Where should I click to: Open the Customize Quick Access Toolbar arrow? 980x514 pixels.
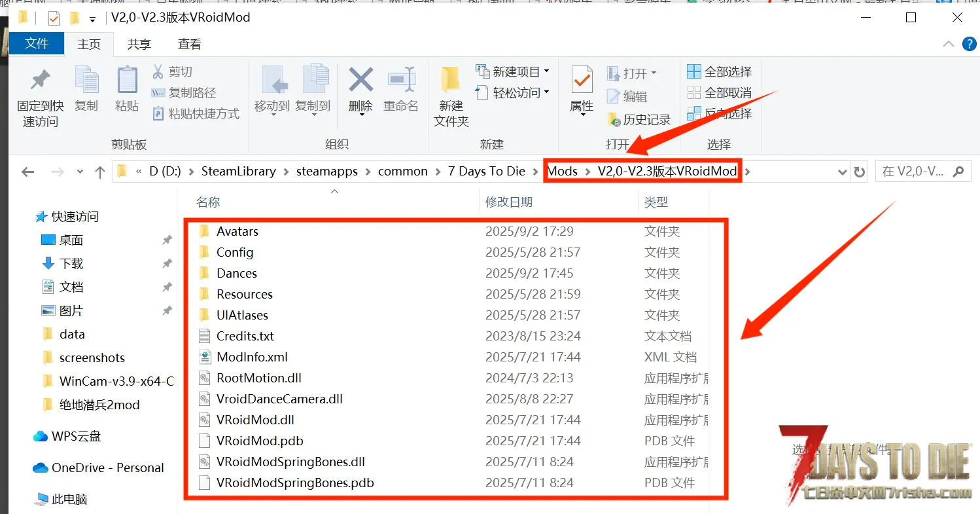[92, 19]
